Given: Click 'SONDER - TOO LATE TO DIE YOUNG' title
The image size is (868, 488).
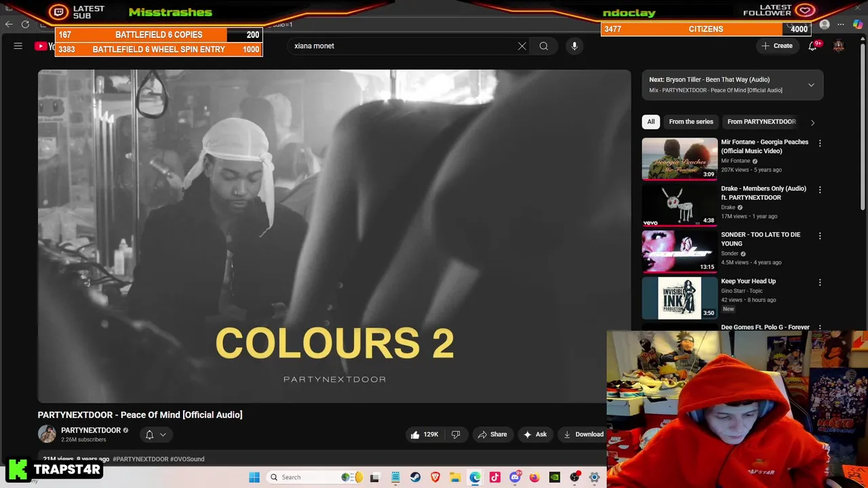Looking at the screenshot, I should click(x=760, y=239).
